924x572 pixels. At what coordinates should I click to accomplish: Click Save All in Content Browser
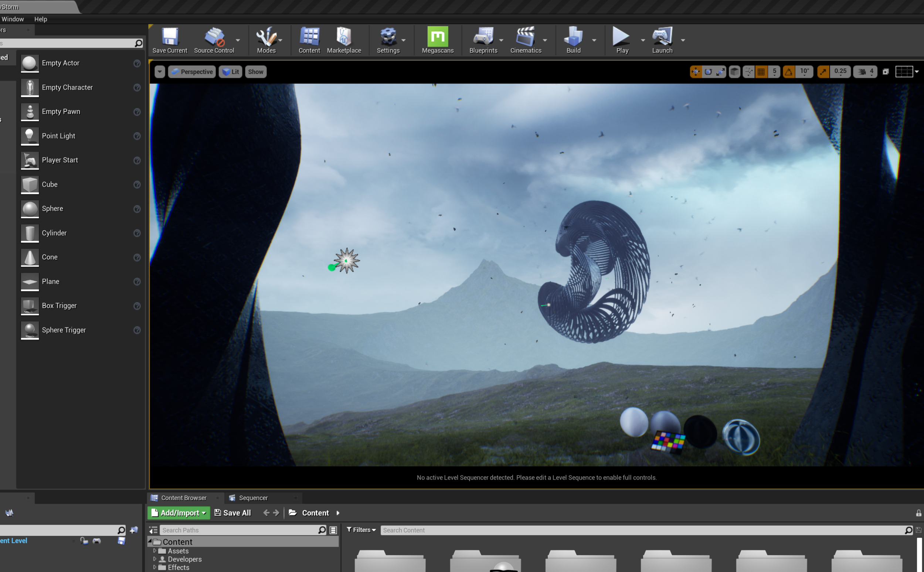click(232, 513)
